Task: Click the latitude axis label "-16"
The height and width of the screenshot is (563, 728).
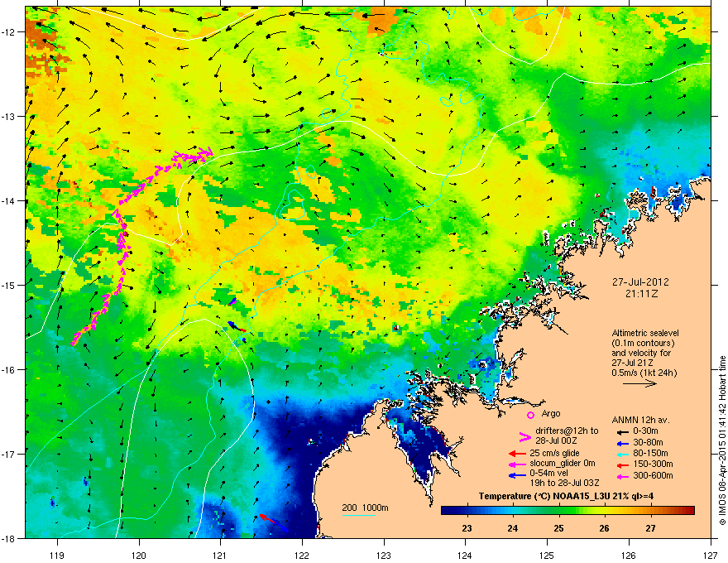Action: [8, 369]
